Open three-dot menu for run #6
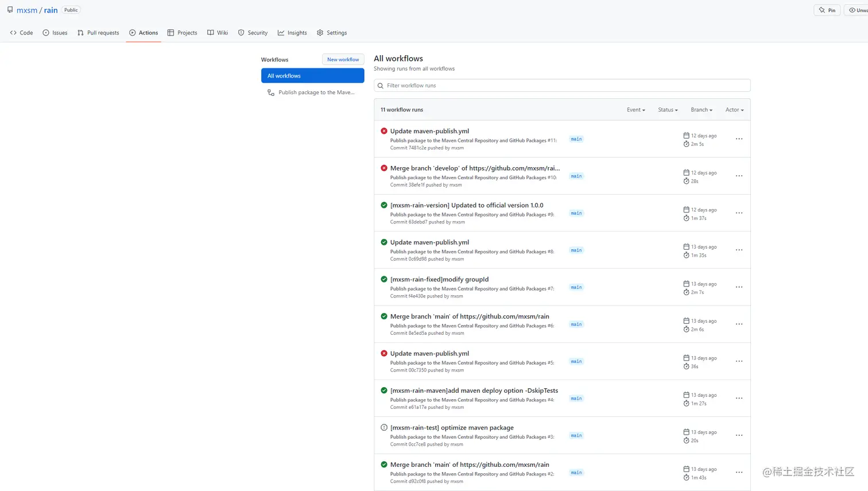Viewport: 868px width, 491px height. point(739,324)
